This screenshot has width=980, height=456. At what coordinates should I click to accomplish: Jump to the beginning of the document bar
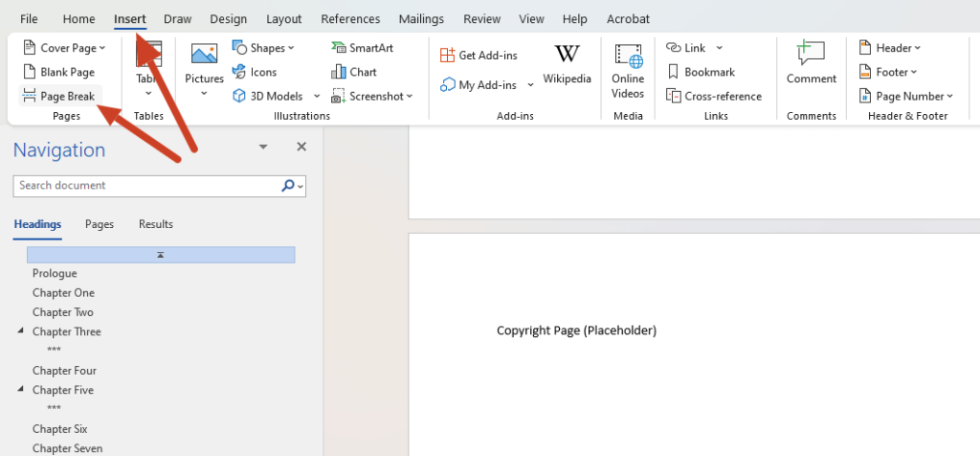(x=161, y=255)
